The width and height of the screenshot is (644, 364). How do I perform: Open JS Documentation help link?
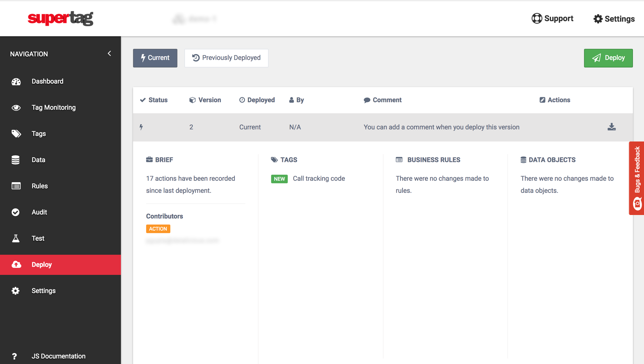click(x=58, y=356)
